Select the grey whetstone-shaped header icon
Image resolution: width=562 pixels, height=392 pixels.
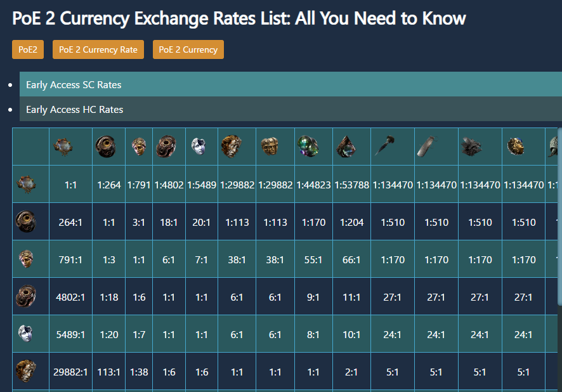pos(428,147)
